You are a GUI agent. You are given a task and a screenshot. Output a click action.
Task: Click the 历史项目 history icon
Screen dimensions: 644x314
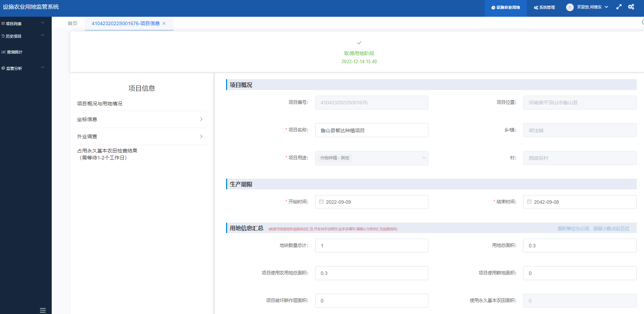3,36
